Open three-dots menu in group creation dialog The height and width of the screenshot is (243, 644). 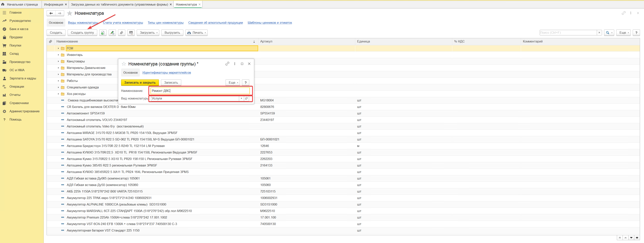(x=235, y=64)
